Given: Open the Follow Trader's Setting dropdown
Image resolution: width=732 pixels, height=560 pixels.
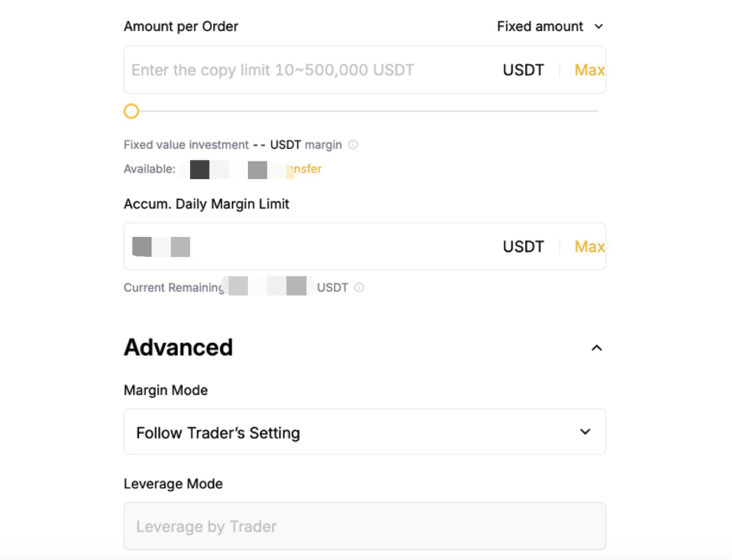Looking at the screenshot, I should pyautogui.click(x=364, y=433).
